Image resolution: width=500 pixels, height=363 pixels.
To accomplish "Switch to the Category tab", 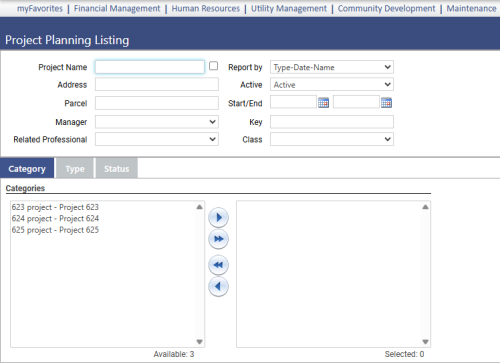I will [27, 168].
